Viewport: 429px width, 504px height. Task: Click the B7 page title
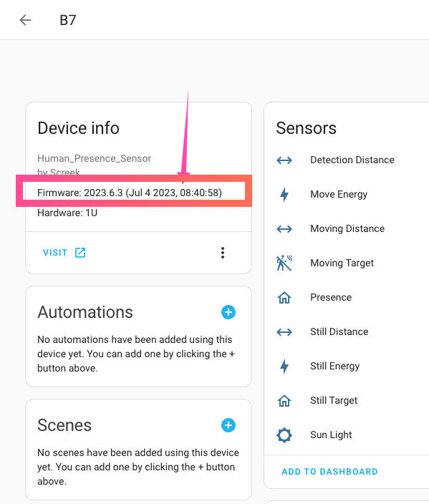68,20
